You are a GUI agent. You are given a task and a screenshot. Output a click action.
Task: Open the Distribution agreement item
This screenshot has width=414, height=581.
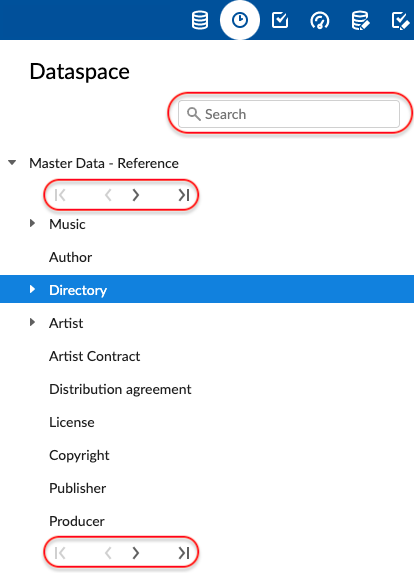tap(120, 389)
